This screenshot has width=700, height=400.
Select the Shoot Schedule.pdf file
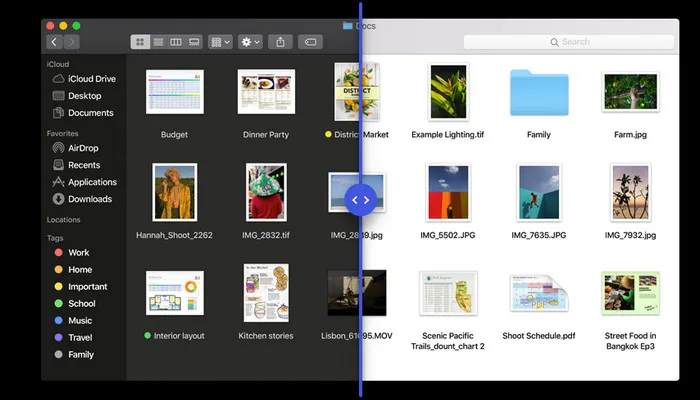[x=539, y=293]
